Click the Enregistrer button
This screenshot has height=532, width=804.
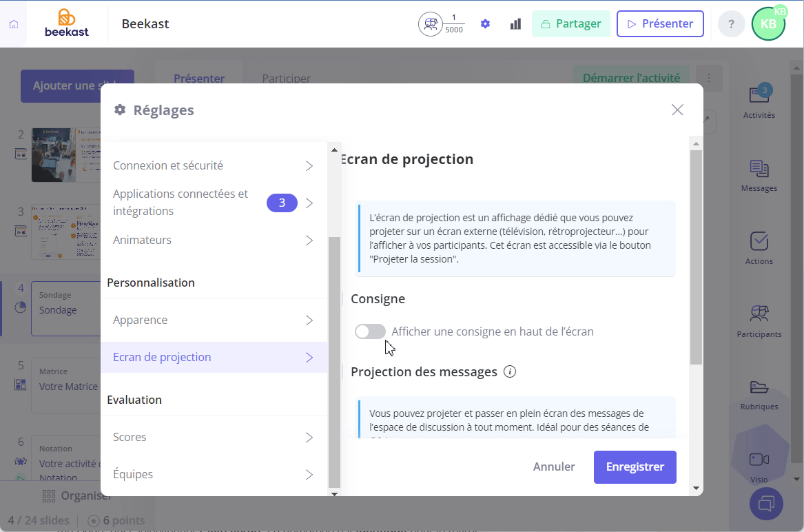635,467
